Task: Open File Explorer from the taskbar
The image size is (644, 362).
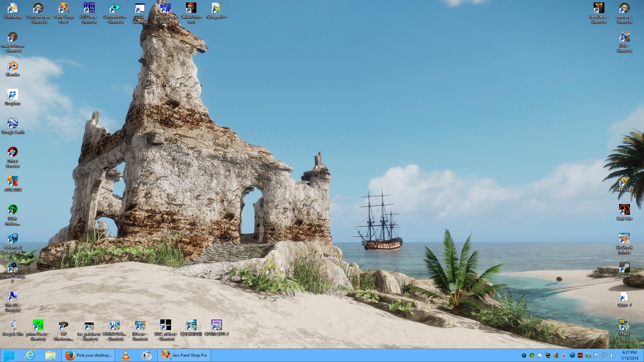Action: click(51, 355)
